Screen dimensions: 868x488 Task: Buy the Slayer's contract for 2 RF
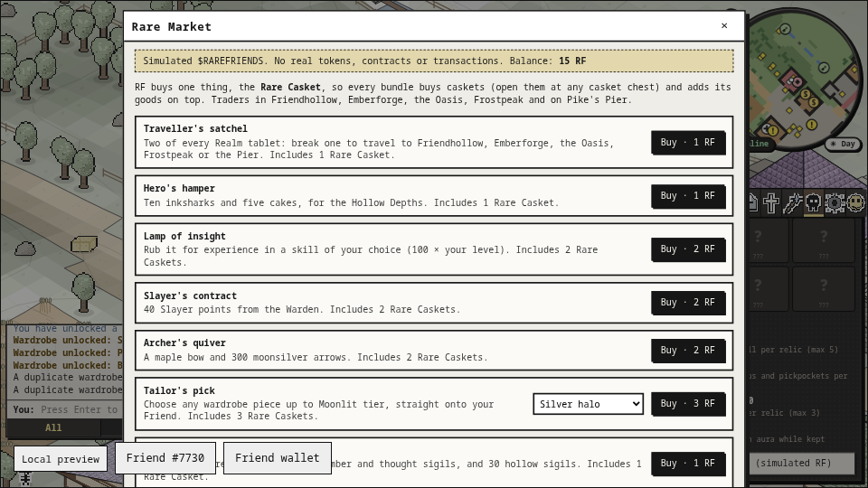click(x=688, y=303)
